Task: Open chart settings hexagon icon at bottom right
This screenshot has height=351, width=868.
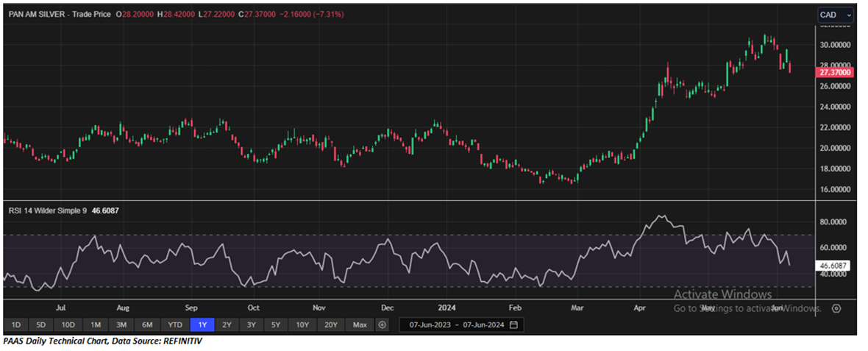Action: click(836, 308)
